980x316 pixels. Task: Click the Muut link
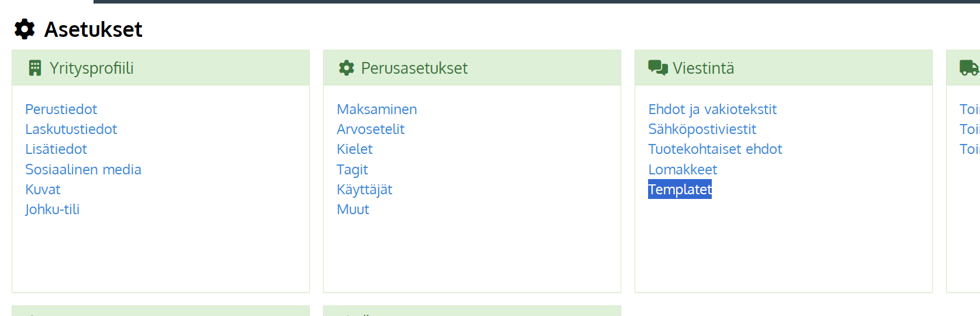click(352, 209)
